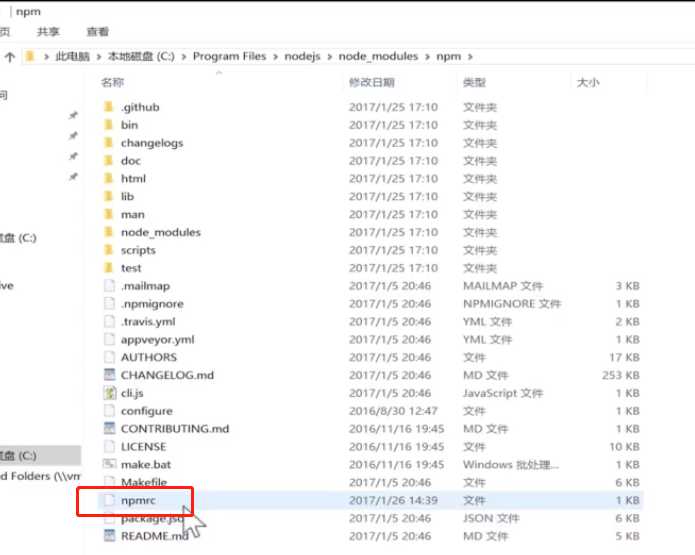Image resolution: width=695 pixels, height=555 pixels.
Task: Navigate to Program Files breadcrumb
Action: tap(229, 56)
